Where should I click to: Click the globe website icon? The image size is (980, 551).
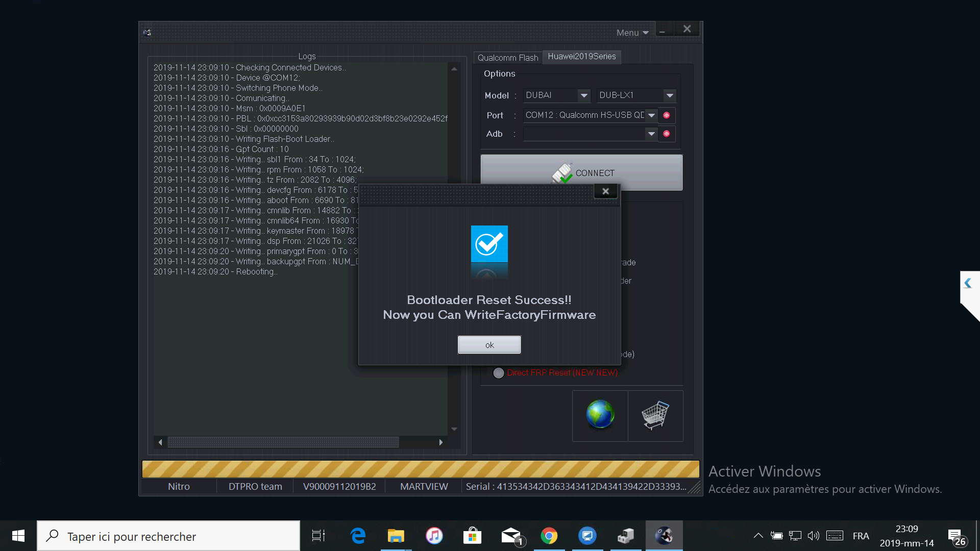(x=600, y=415)
